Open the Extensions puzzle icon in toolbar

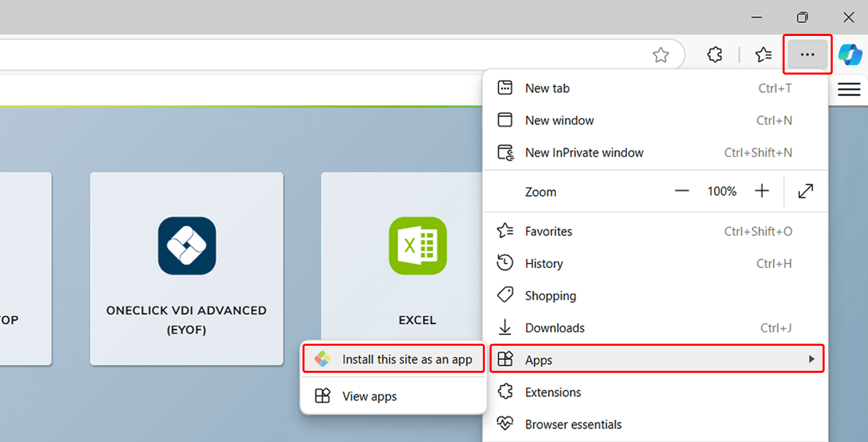pos(715,55)
